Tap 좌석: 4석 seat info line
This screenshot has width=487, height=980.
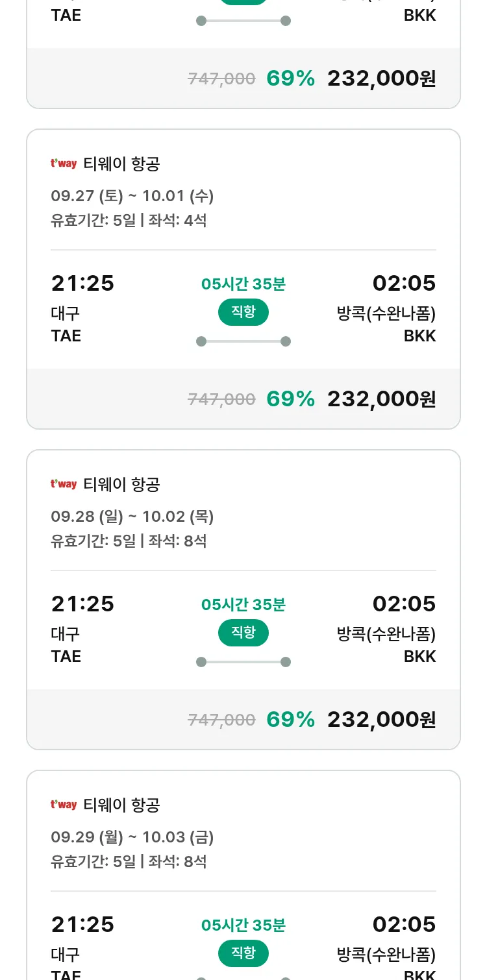coord(177,221)
